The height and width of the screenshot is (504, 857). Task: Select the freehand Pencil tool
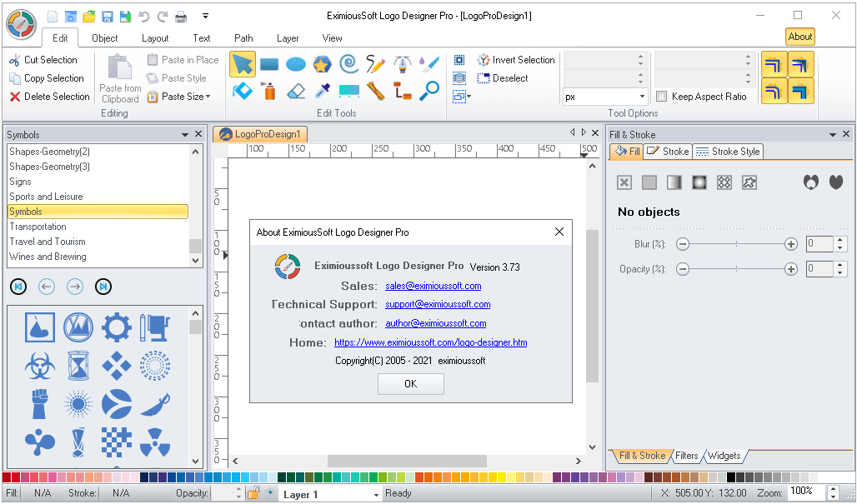coord(375,64)
